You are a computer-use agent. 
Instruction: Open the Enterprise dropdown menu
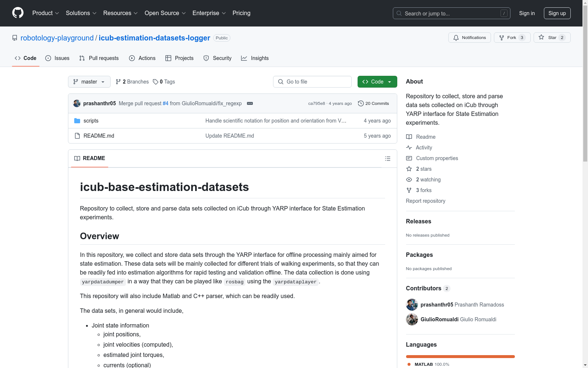click(209, 13)
